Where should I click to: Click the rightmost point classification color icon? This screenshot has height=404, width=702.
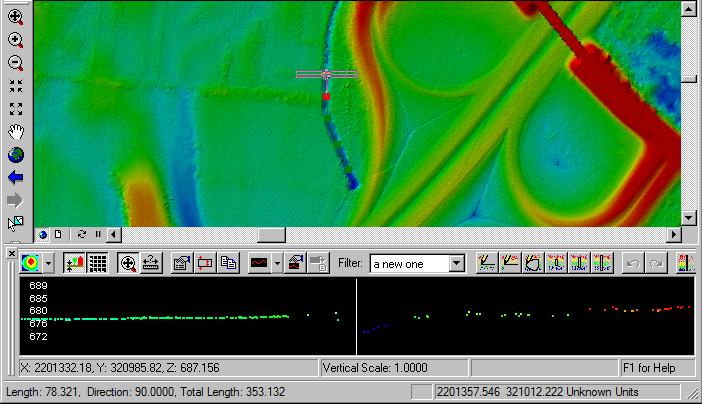[686, 263]
